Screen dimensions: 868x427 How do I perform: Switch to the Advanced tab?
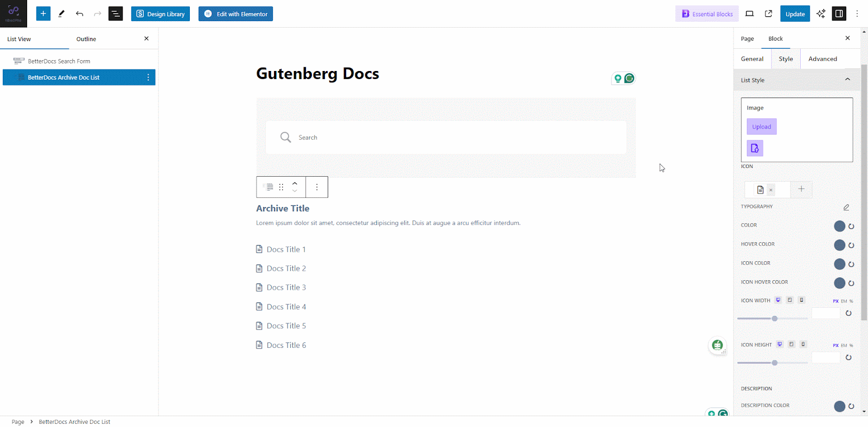[x=822, y=59]
